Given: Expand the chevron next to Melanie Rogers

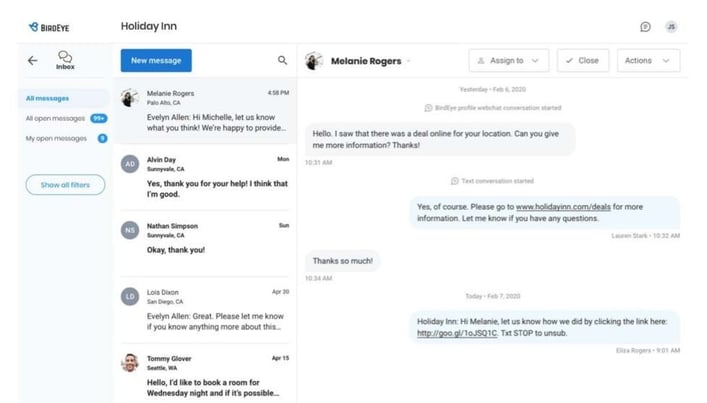Looking at the screenshot, I should (409, 61).
